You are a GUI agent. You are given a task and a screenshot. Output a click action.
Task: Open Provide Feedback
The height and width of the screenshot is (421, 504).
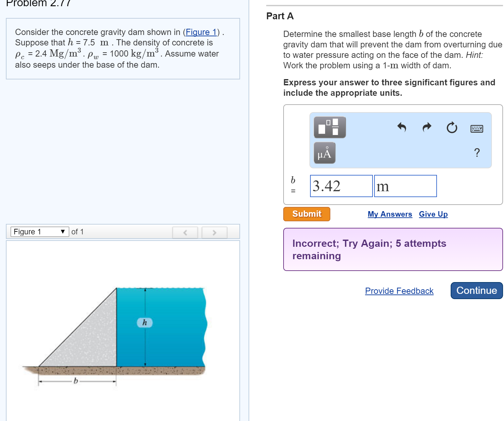(399, 291)
